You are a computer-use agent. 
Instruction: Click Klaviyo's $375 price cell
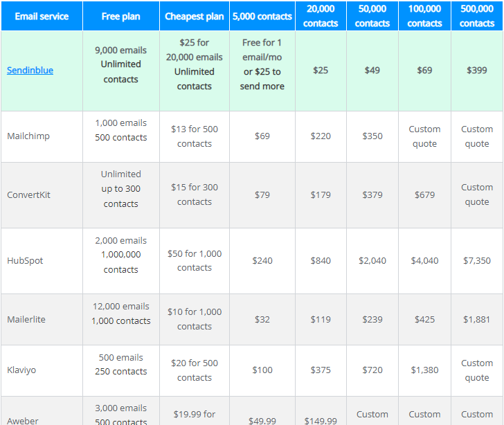coord(321,370)
